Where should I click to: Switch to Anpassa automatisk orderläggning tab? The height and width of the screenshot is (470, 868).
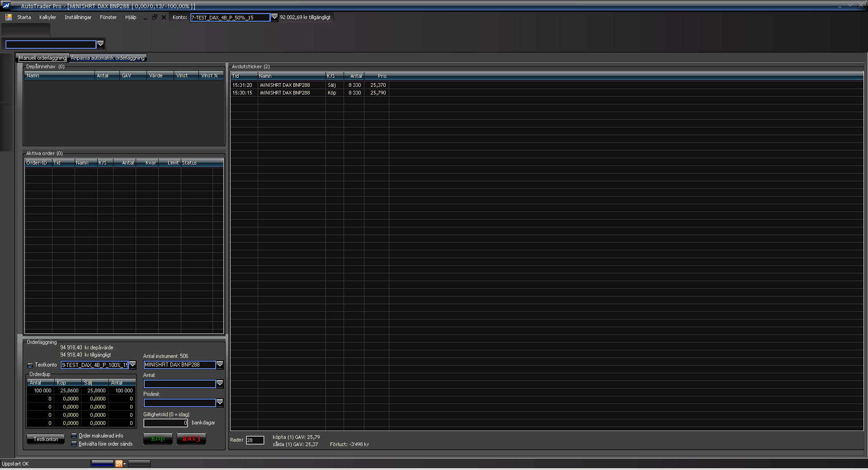pos(108,58)
